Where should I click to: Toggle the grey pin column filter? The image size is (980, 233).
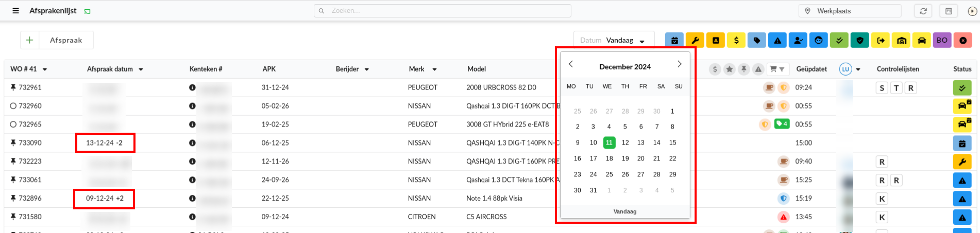coord(744,69)
